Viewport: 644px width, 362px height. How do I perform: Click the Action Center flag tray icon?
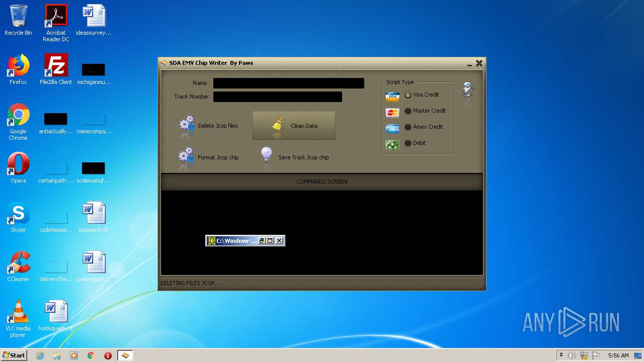pyautogui.click(x=596, y=355)
